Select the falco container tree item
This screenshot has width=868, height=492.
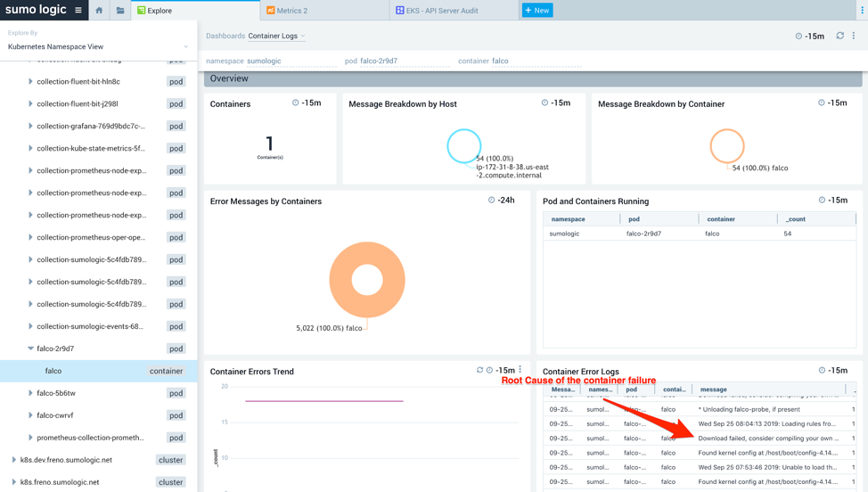99,371
